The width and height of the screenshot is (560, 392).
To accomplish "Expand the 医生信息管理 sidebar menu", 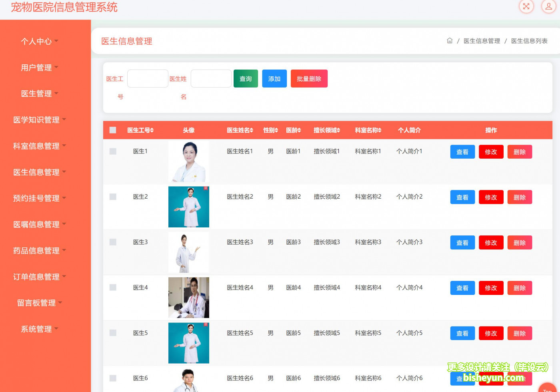I will click(x=40, y=172).
